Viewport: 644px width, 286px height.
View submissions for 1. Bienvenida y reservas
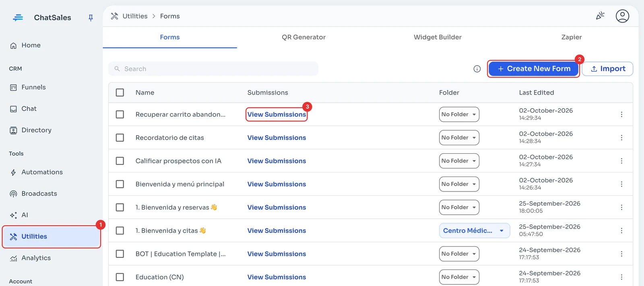coord(277,207)
